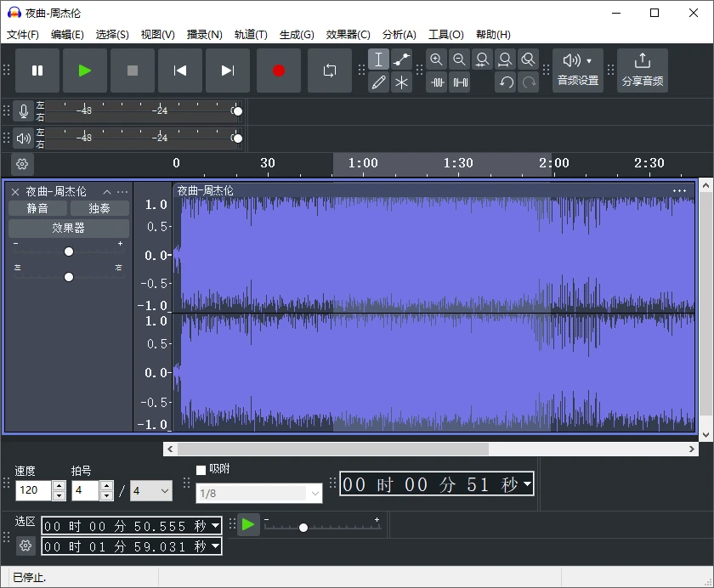This screenshot has height=588, width=714.
Task: Select the Multi-tool
Action: (x=401, y=82)
